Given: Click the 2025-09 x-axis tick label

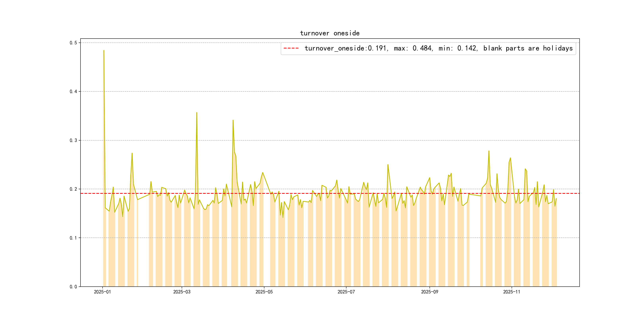Looking at the screenshot, I should tap(430, 292).
